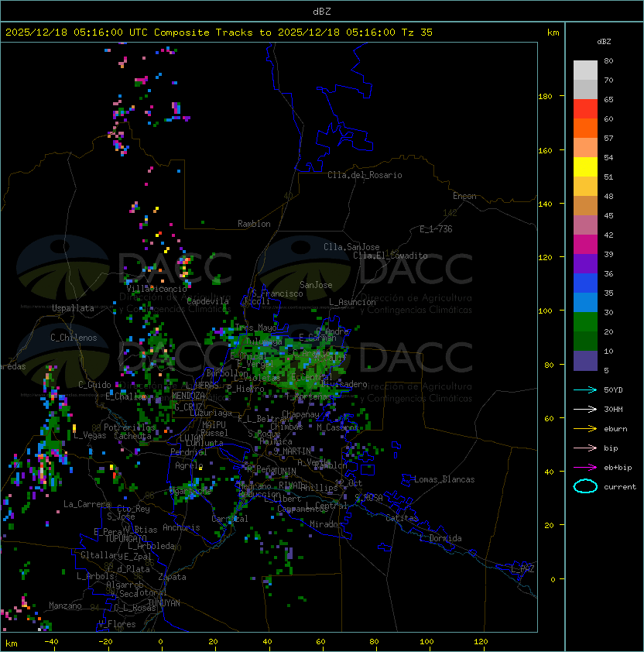Click the legend value 51
The width and height of the screenshot is (644, 652).
608,177
